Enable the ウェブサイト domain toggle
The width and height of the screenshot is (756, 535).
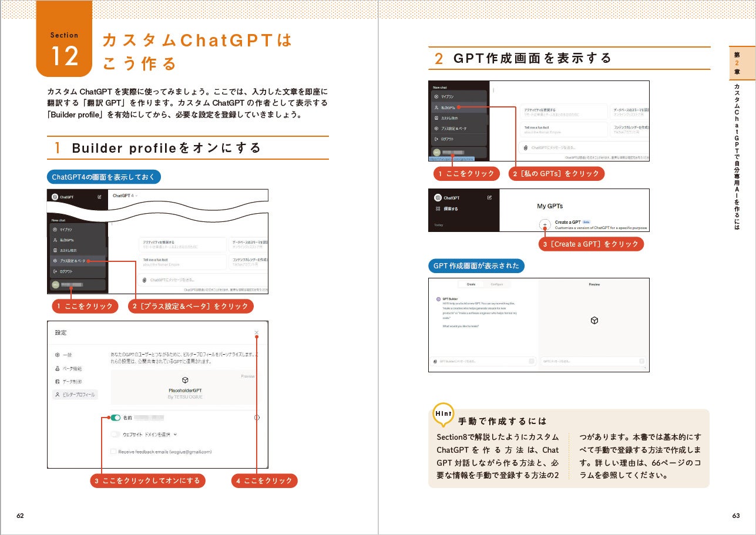tap(116, 435)
